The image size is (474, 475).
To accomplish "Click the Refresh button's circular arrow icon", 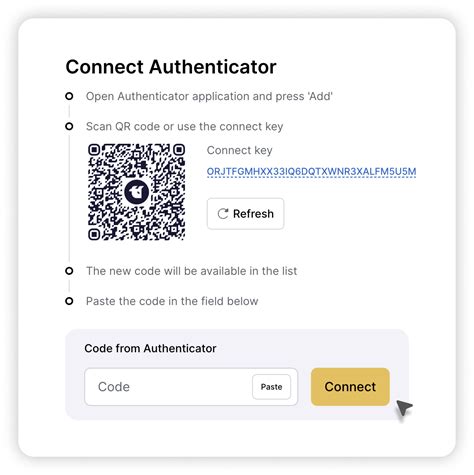I will tap(223, 214).
